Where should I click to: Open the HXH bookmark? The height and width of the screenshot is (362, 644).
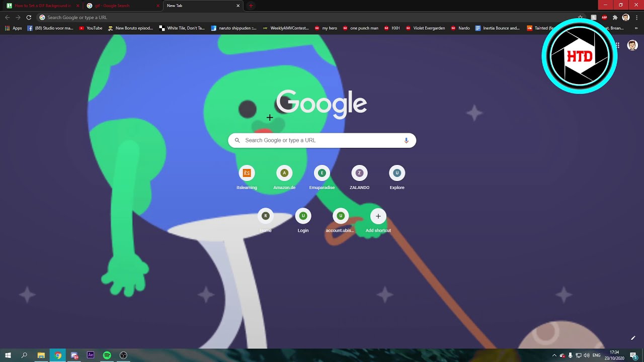[x=392, y=28]
